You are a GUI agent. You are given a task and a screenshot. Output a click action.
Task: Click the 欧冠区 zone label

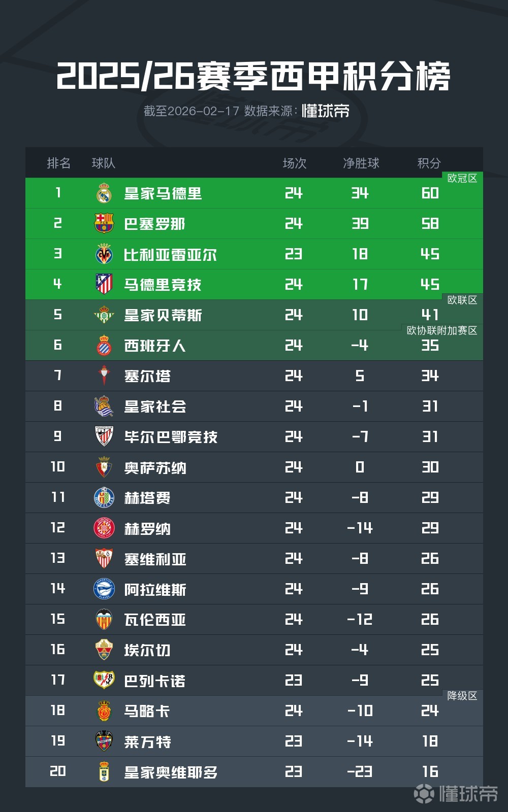coord(462,178)
